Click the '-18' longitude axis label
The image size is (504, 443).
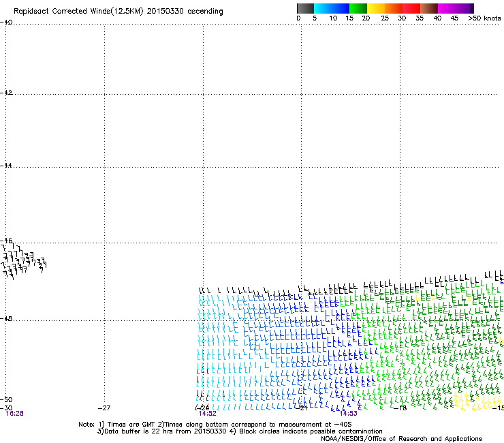pos(400,408)
